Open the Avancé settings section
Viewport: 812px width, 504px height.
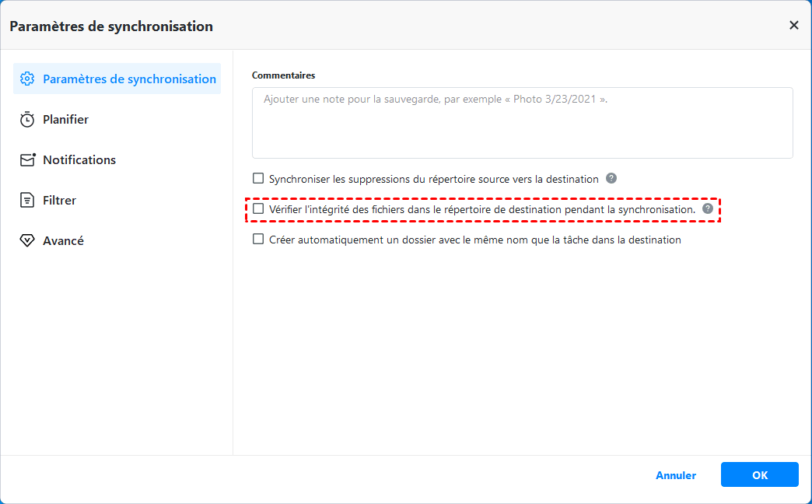click(63, 241)
